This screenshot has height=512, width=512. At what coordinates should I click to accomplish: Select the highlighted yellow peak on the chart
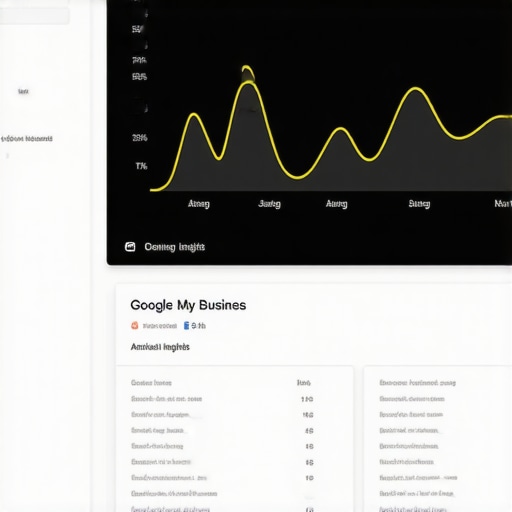click(x=248, y=74)
